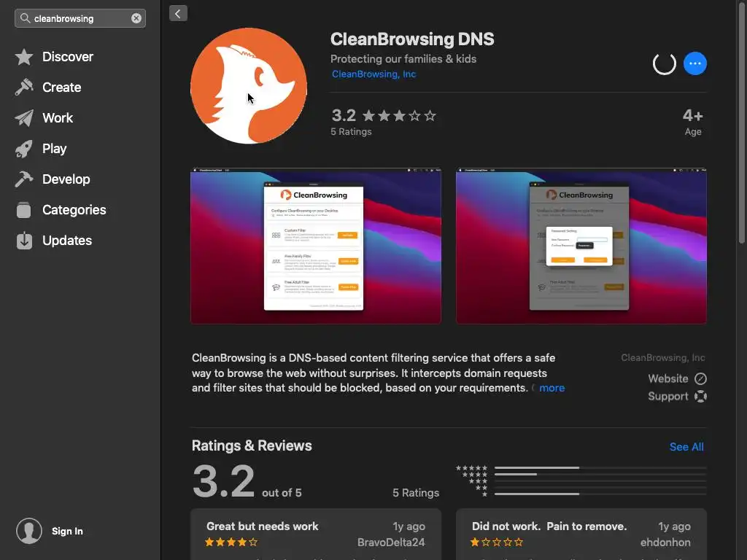Screen dimensions: 747x560
Task: Clear the search field with X icon
Action: click(136, 18)
